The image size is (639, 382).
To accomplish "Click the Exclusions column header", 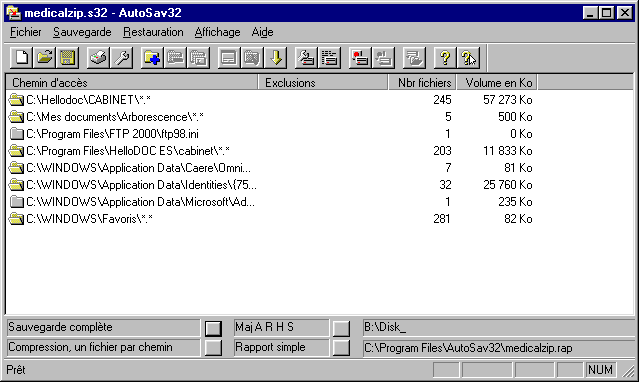I will point(323,83).
